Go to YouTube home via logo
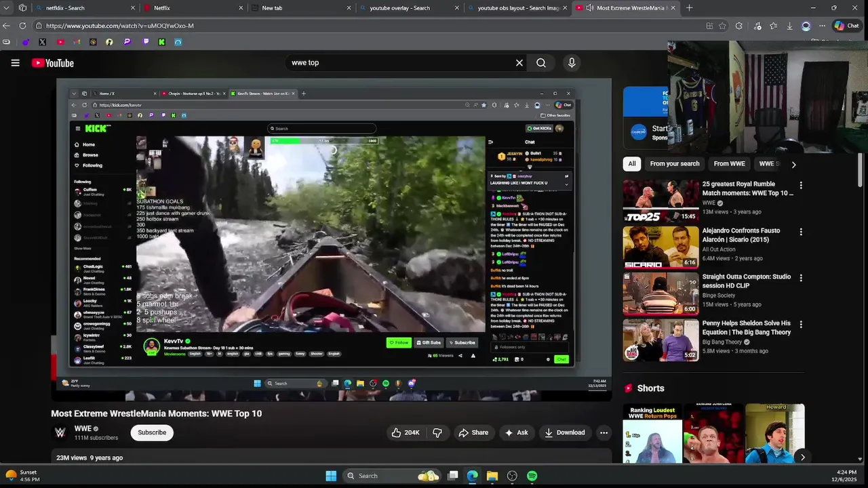 pos(53,63)
